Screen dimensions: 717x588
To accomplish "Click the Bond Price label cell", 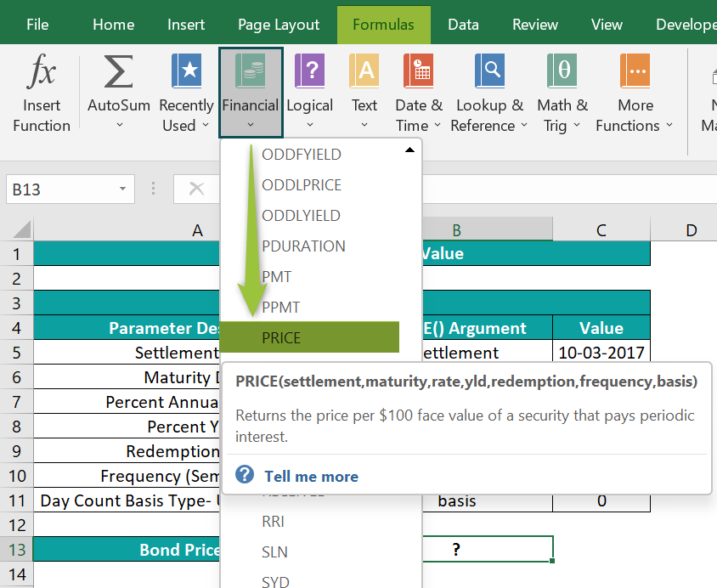I will point(127,550).
